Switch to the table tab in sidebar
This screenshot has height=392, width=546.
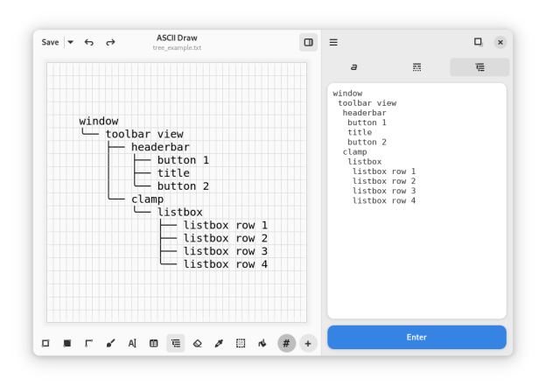pos(416,67)
